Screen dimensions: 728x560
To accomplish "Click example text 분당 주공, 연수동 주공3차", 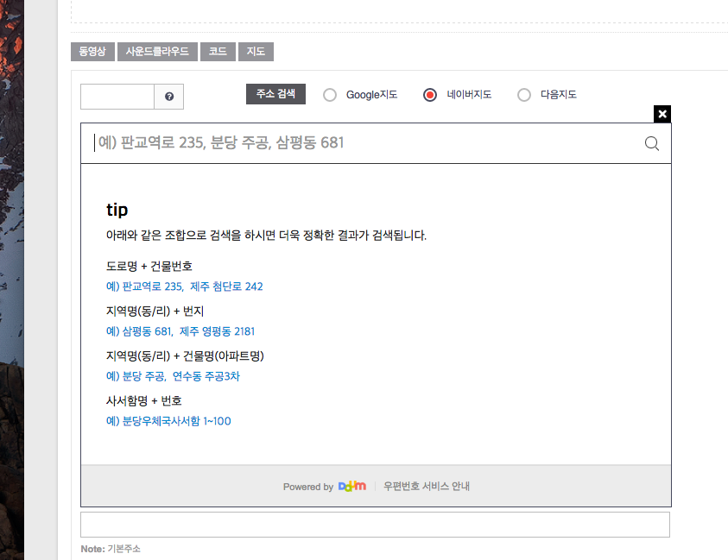I will coord(173,376).
